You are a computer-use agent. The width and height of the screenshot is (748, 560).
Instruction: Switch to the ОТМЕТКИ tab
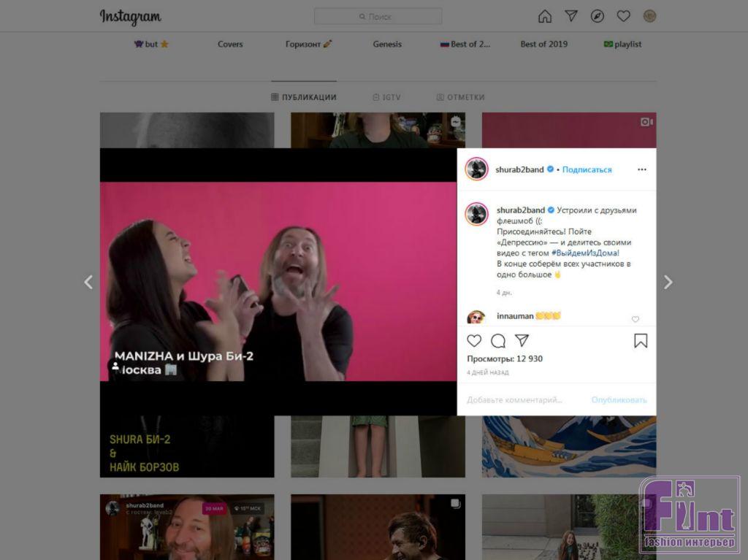[460, 97]
